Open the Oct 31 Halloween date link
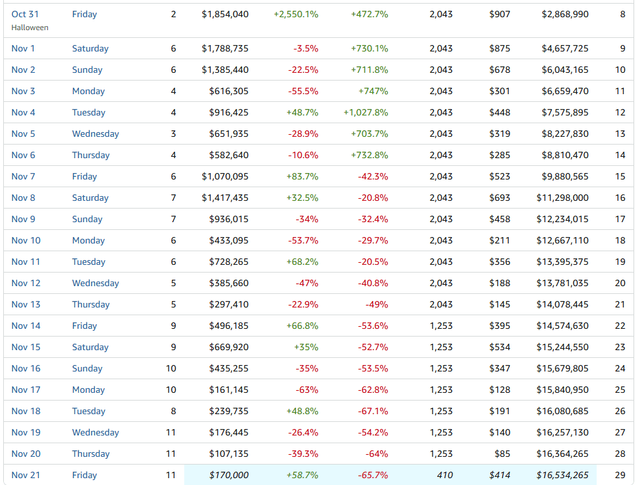This screenshot has height=485, width=640. pos(23,15)
